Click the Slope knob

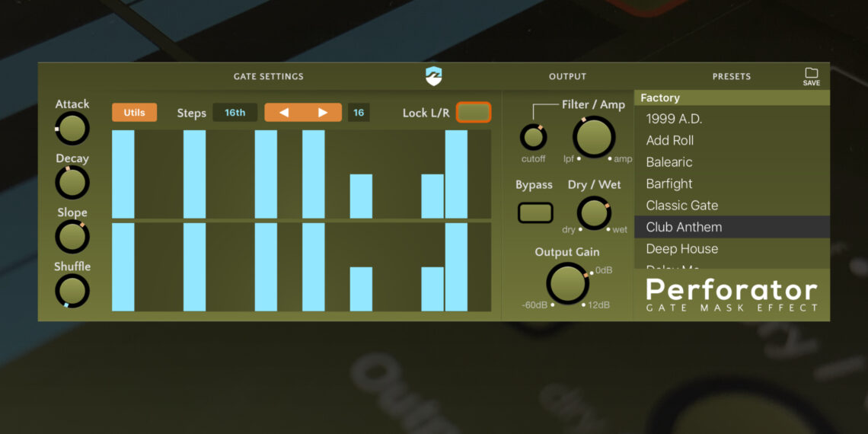click(x=72, y=237)
